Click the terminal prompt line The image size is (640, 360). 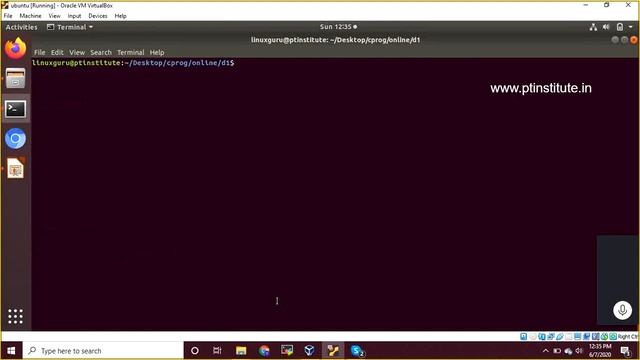click(x=133, y=63)
